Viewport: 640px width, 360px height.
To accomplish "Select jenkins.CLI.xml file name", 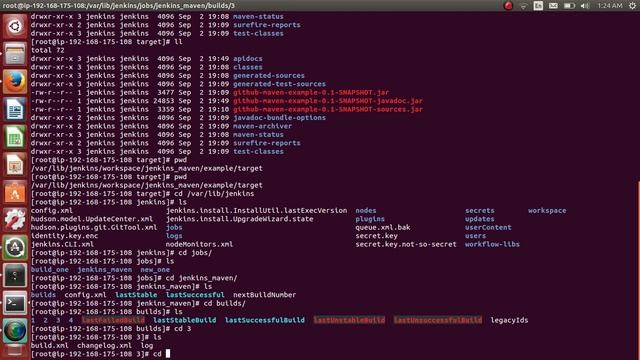I will pos(62,244).
